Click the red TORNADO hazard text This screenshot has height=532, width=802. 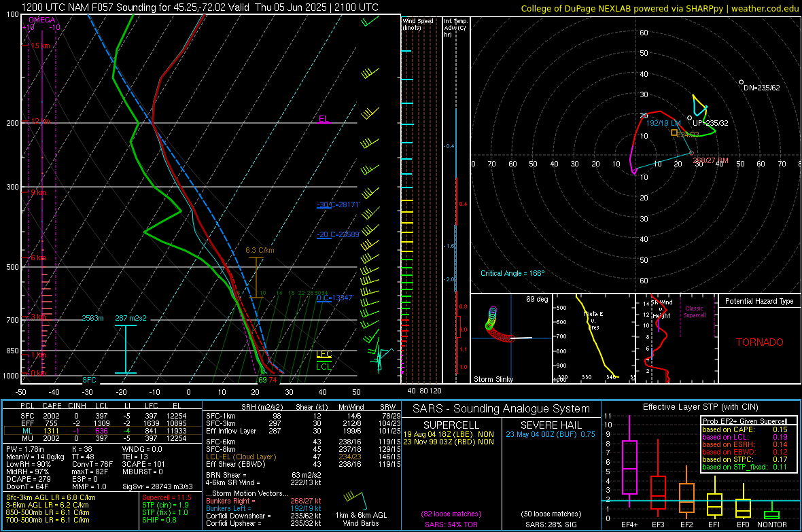[x=760, y=342]
